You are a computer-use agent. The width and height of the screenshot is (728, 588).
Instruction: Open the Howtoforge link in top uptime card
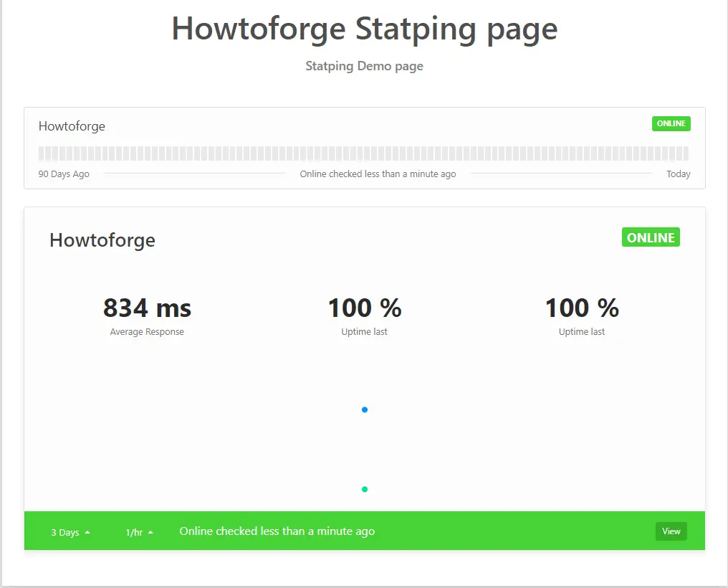pyautogui.click(x=72, y=126)
